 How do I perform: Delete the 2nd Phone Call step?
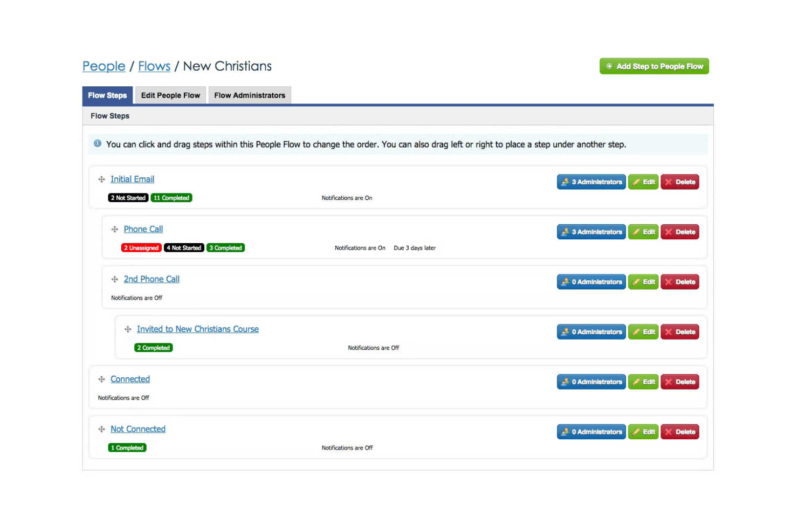(680, 282)
